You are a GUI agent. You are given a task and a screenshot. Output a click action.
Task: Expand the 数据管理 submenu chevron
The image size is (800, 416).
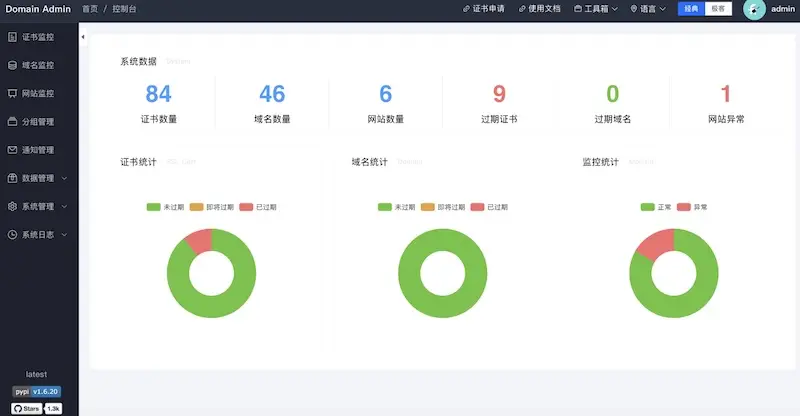pyautogui.click(x=64, y=178)
